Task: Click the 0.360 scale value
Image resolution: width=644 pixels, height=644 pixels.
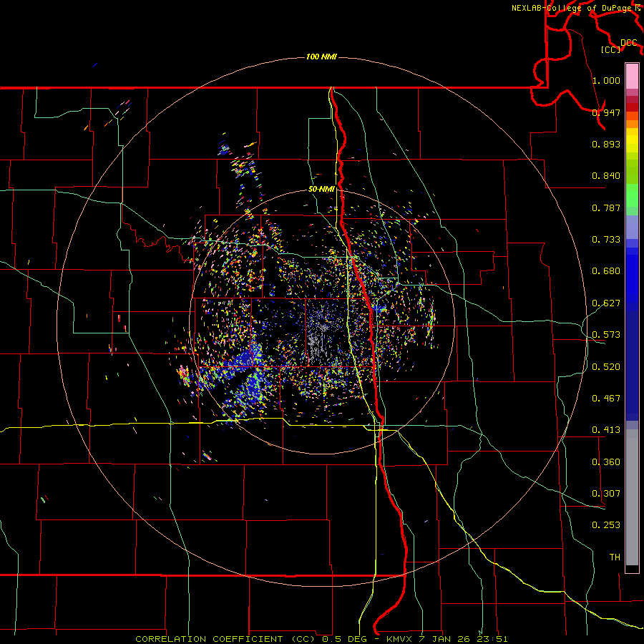Action: [606, 462]
